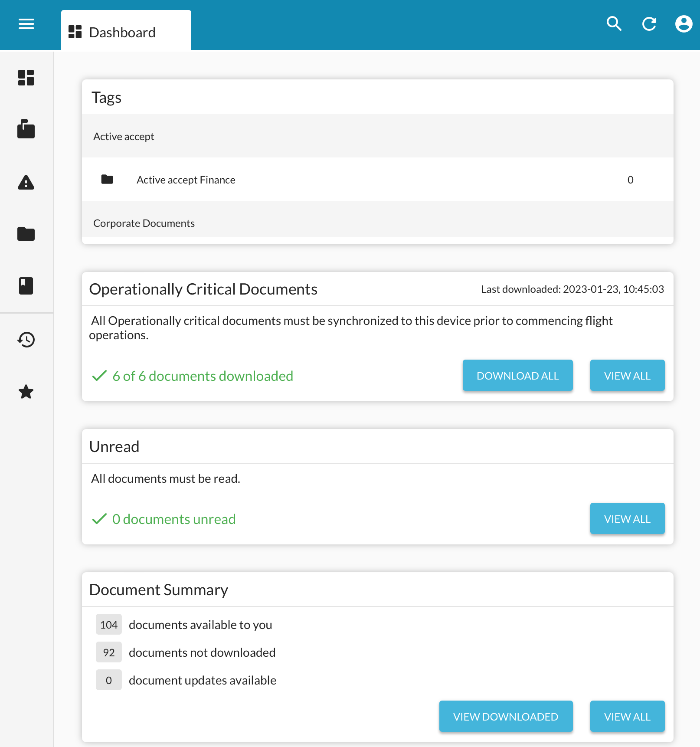Start a search with the magnifier icon
Image resolution: width=700 pixels, height=747 pixels.
point(614,24)
